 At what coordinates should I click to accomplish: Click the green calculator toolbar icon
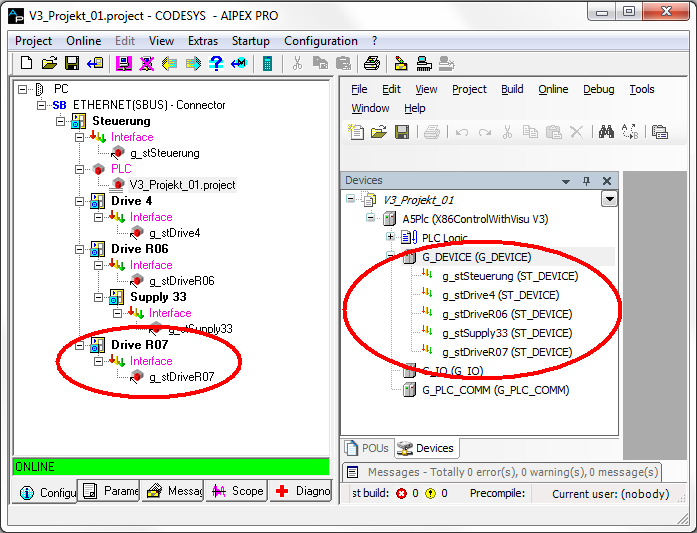pos(267,64)
